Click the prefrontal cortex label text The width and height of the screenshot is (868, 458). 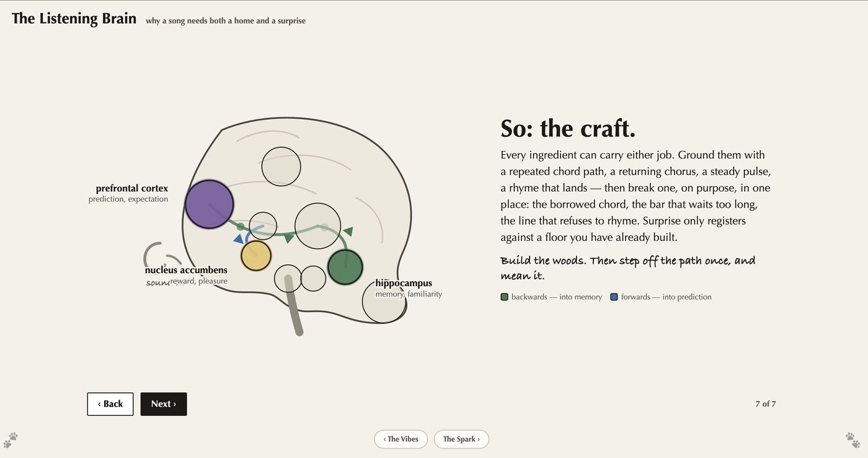click(x=132, y=188)
